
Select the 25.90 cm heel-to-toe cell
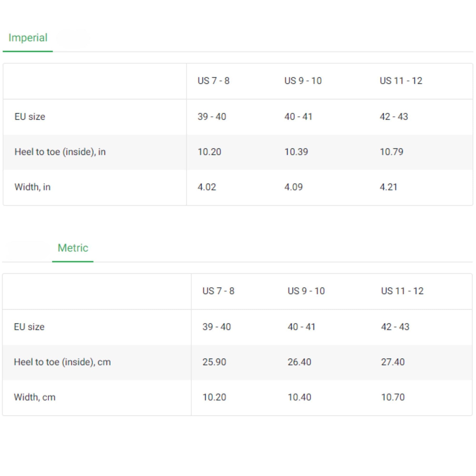click(x=214, y=362)
